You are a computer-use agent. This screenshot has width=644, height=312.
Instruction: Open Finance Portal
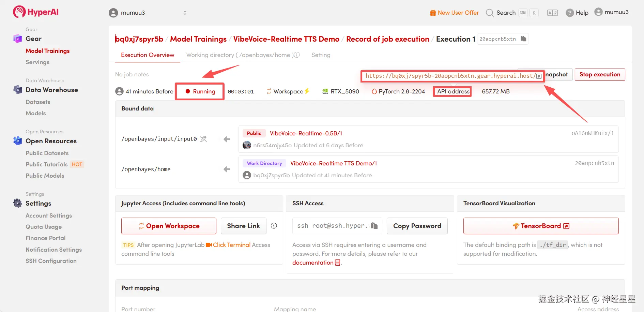[46, 238]
